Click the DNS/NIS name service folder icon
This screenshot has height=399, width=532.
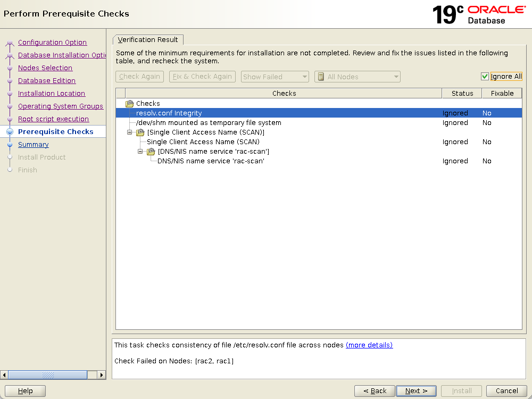(x=151, y=152)
